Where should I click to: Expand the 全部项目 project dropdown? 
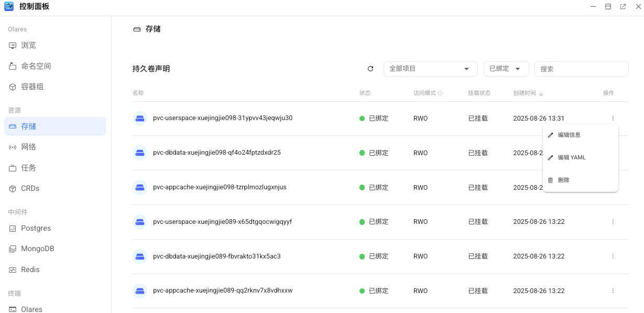430,69
